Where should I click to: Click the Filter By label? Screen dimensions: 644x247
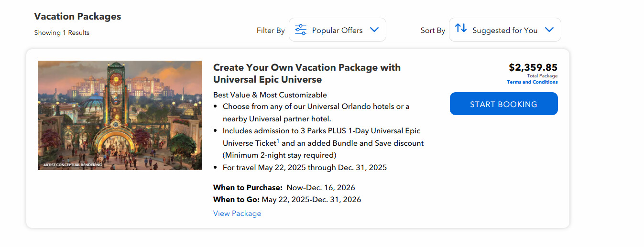click(x=271, y=31)
